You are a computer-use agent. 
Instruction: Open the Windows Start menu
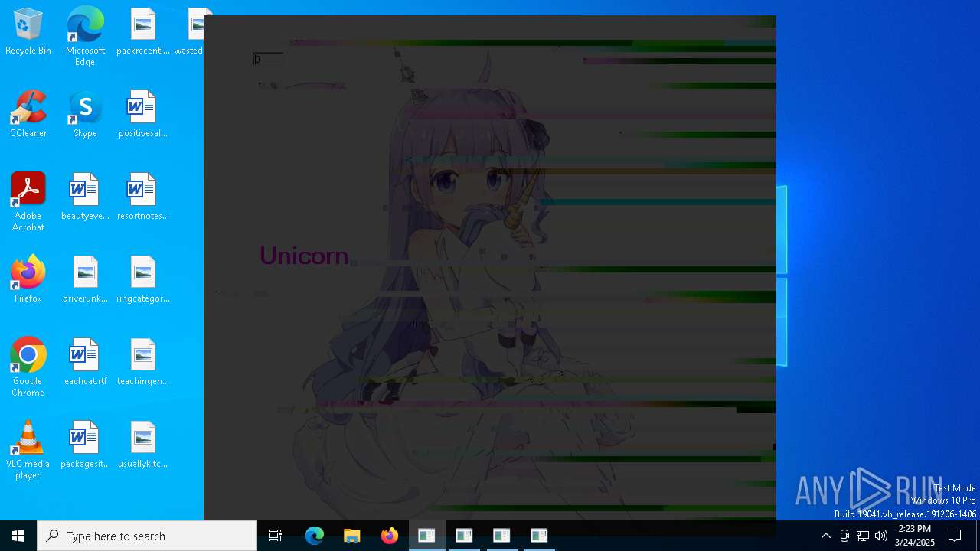18,536
